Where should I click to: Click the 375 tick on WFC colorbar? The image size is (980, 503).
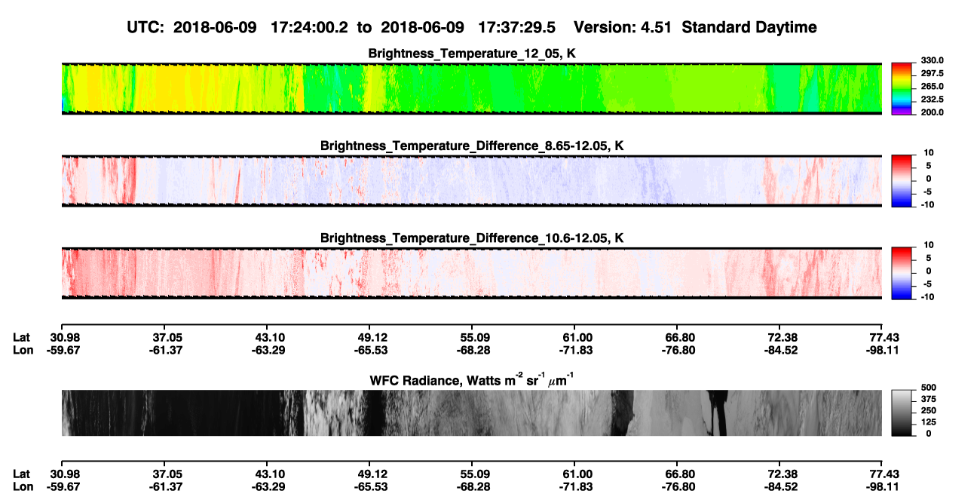click(x=928, y=399)
